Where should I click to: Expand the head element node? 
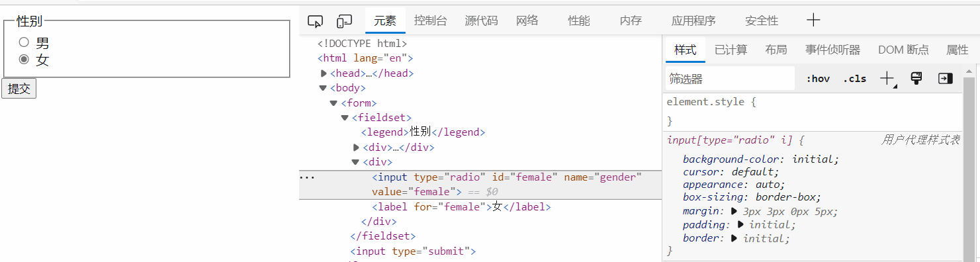click(x=324, y=73)
